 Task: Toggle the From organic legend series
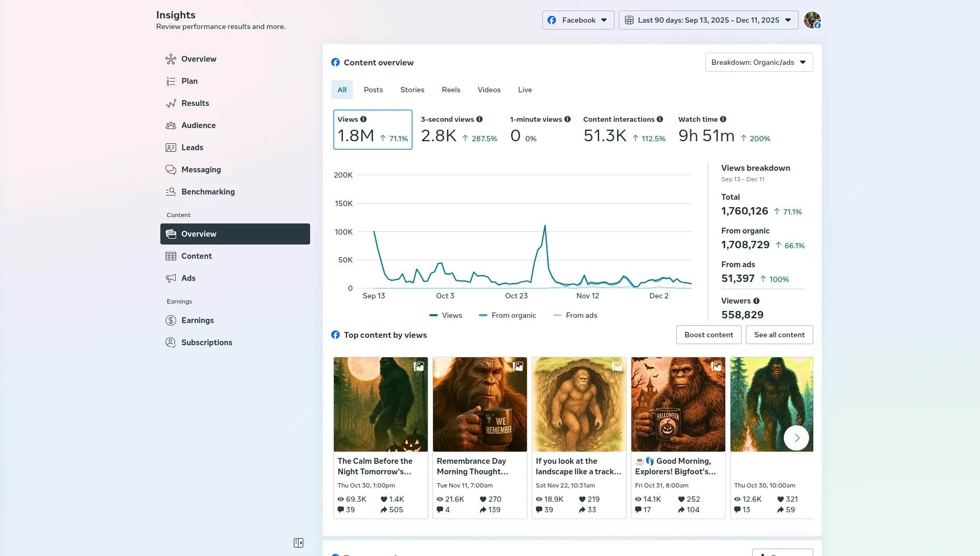pos(507,315)
